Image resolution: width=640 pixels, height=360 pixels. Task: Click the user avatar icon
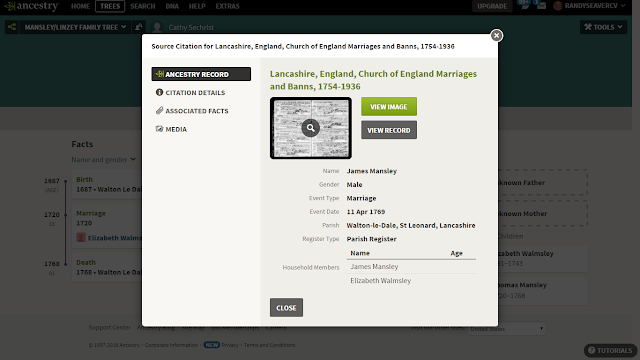tap(558, 6)
